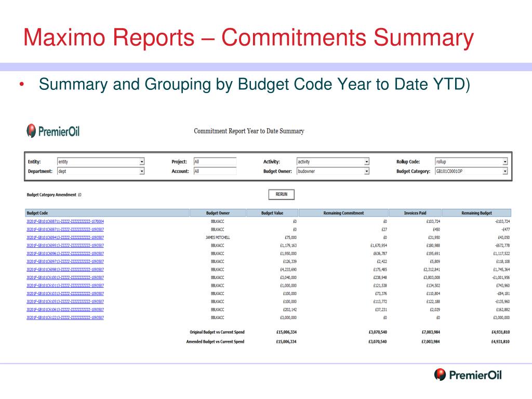Select the £1,179,163 budget value cell
The height and width of the screenshot is (399, 532).
click(288, 246)
